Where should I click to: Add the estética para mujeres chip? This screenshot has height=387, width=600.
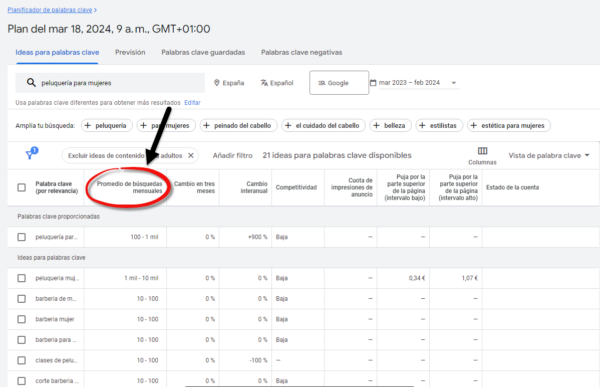pos(509,126)
